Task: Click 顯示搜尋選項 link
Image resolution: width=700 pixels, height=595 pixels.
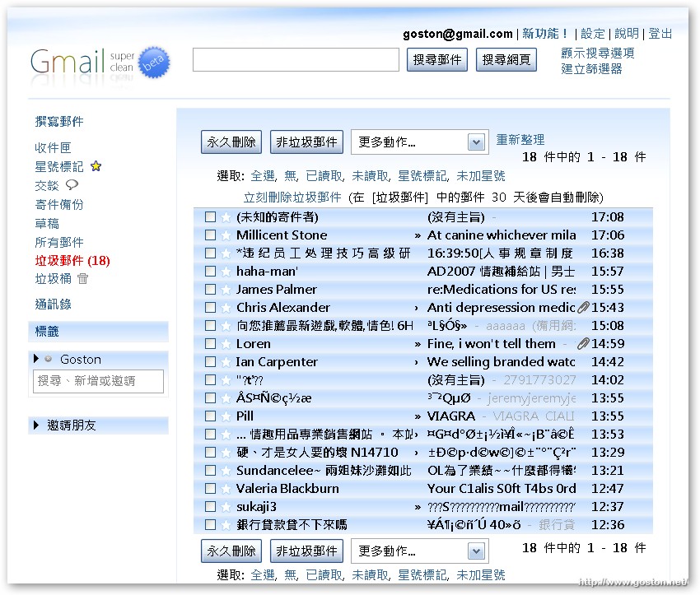Action: point(598,53)
